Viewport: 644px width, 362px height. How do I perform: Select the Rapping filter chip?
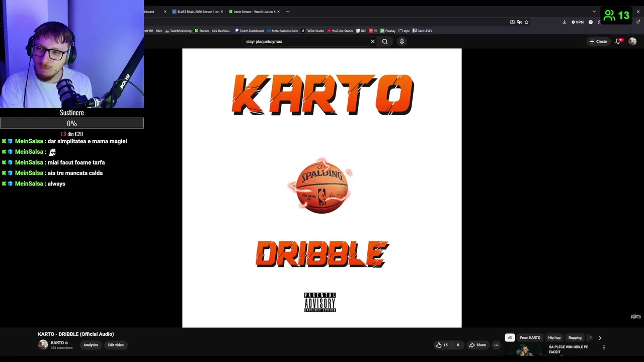(x=575, y=338)
